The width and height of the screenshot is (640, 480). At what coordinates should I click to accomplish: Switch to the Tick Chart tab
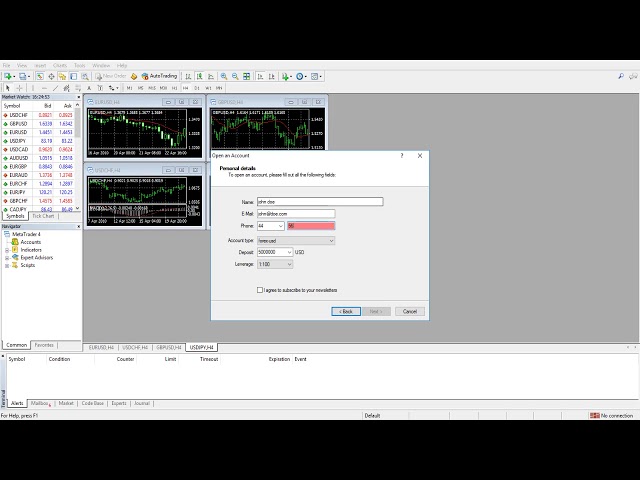(x=43, y=215)
